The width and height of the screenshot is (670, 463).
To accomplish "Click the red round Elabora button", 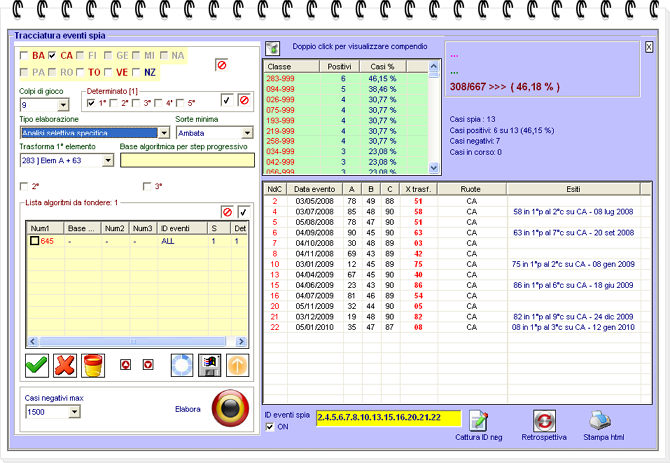I will [230, 408].
